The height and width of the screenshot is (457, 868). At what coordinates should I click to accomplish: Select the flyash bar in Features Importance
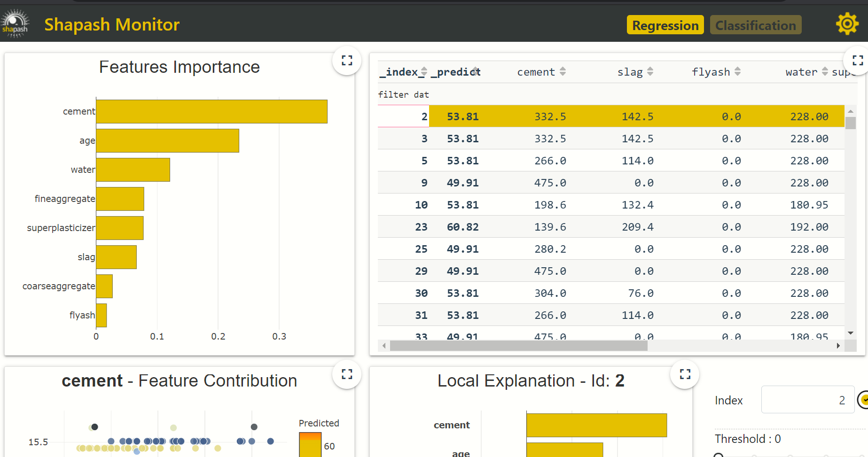click(x=102, y=315)
